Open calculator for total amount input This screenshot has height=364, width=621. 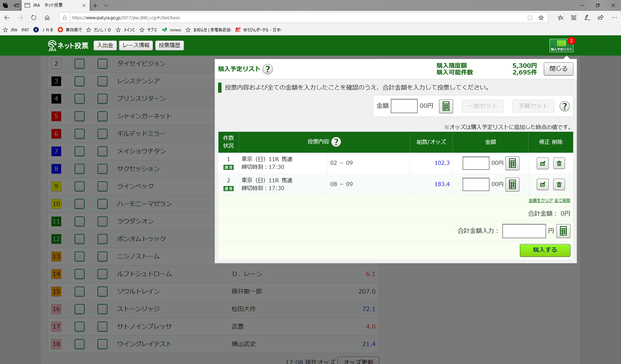point(563,231)
